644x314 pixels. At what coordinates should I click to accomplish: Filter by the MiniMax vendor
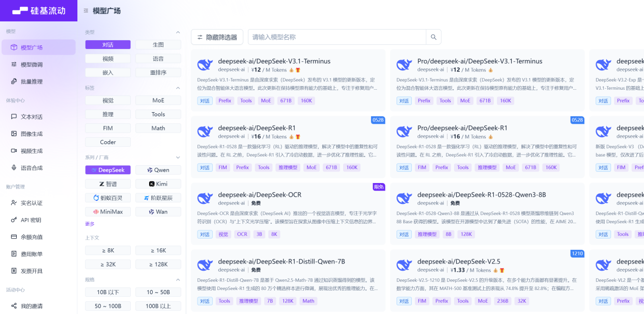(x=108, y=212)
